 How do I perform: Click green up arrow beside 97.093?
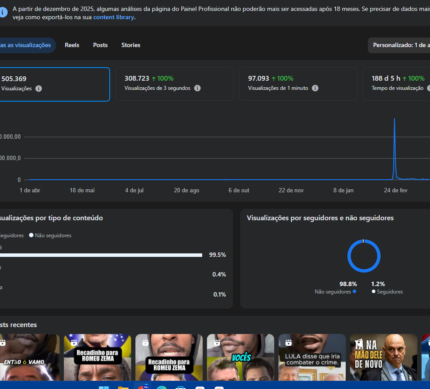tap(273, 79)
